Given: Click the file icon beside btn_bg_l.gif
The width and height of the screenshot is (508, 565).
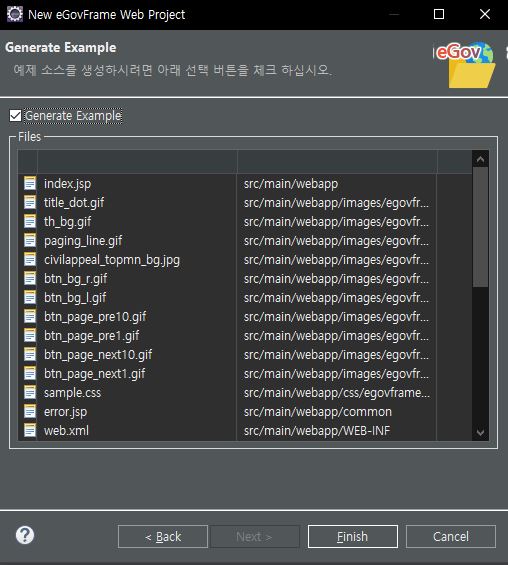Looking at the screenshot, I should (x=30, y=298).
